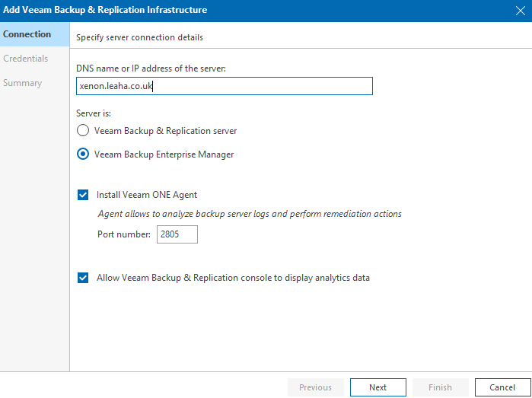Uncheck Install Veeam ONE Agent
This screenshot has width=532, height=398.
83,195
